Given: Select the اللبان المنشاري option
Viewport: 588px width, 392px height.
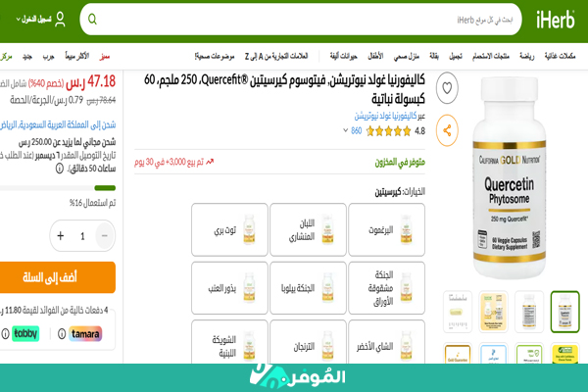Looking at the screenshot, I should tap(308, 229).
